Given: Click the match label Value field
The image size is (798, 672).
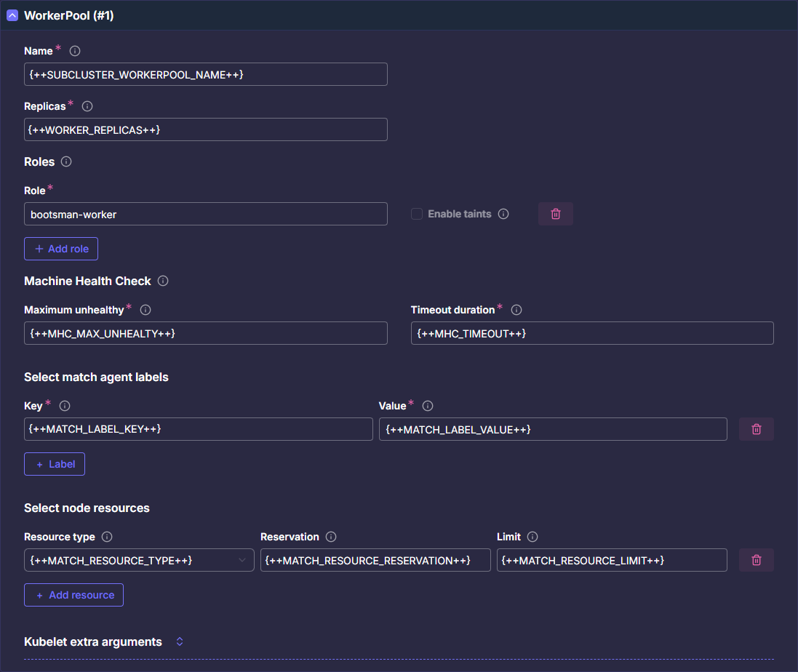Looking at the screenshot, I should [x=553, y=429].
